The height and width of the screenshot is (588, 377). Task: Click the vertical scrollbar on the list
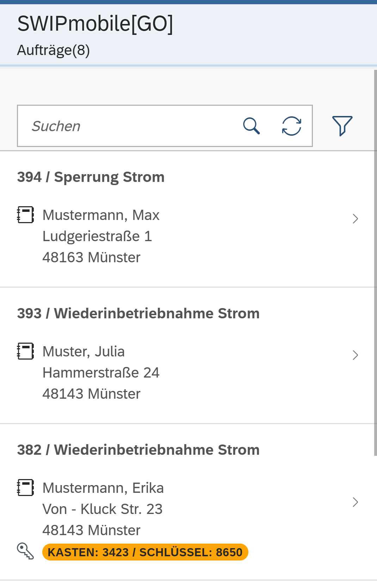375,262
